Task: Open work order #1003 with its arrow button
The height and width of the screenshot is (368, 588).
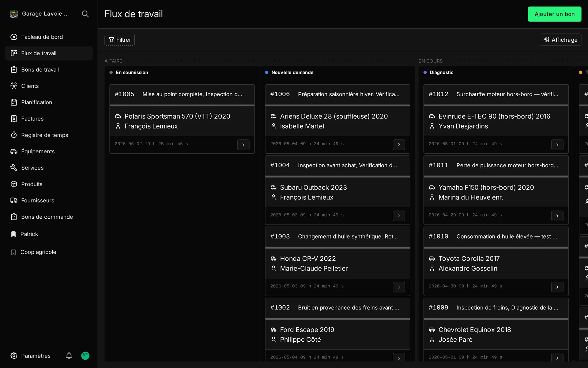Action: pyautogui.click(x=399, y=287)
